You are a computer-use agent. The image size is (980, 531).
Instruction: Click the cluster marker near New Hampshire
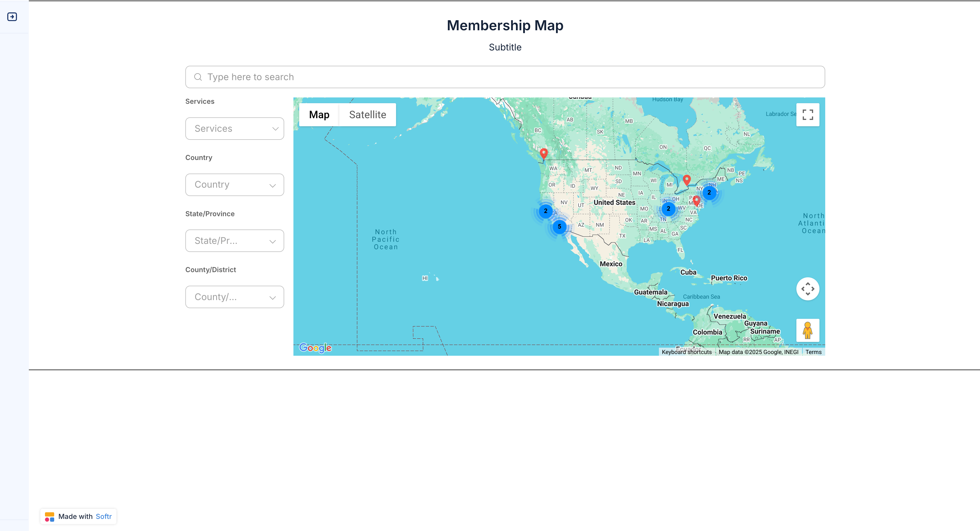click(x=709, y=193)
